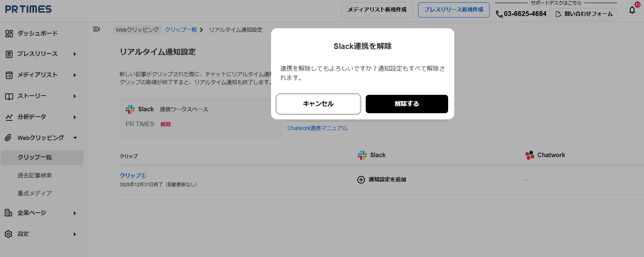Collapse sidebar with the hamburger icon
Image resolution: width=644 pixels, height=257 pixels.
pos(97,29)
